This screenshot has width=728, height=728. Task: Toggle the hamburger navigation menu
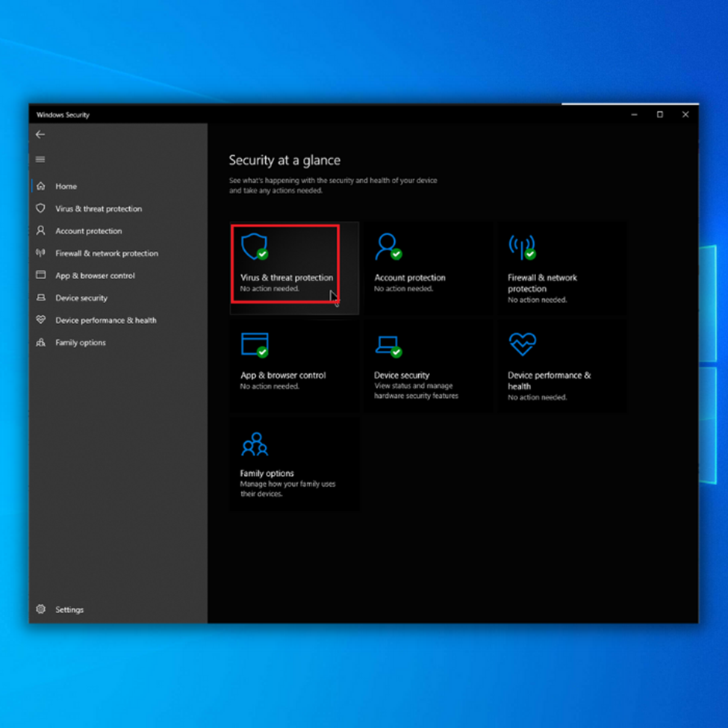coord(40,159)
